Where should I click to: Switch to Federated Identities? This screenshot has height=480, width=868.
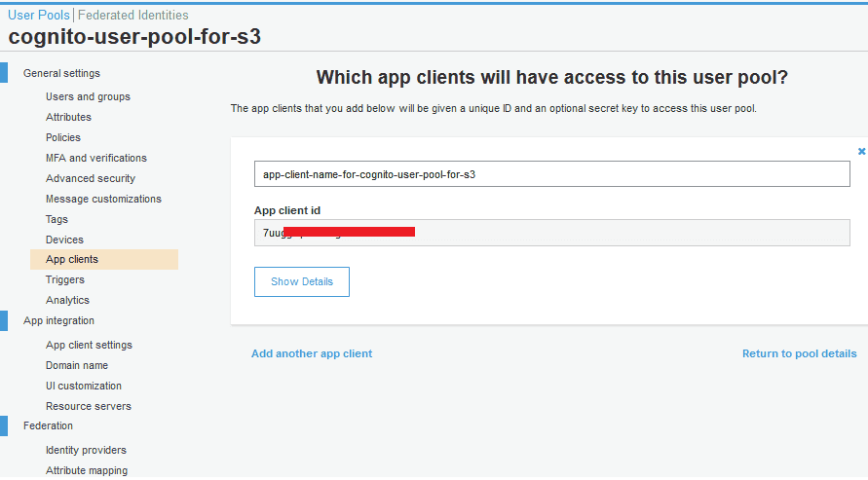(x=133, y=16)
